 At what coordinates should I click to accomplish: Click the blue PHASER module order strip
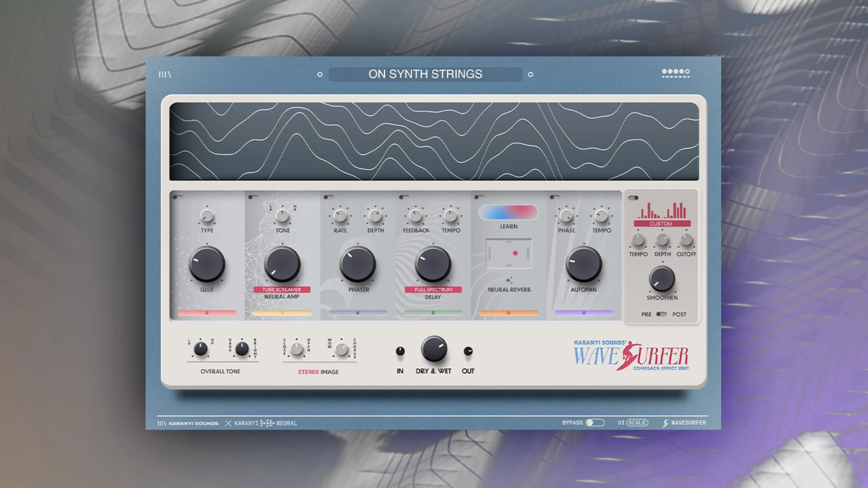358,313
